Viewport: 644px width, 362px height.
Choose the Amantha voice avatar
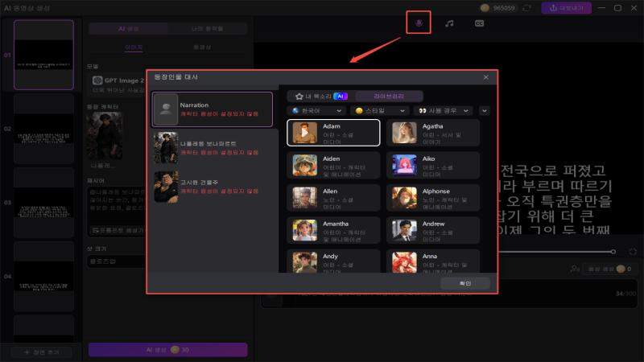(x=305, y=230)
